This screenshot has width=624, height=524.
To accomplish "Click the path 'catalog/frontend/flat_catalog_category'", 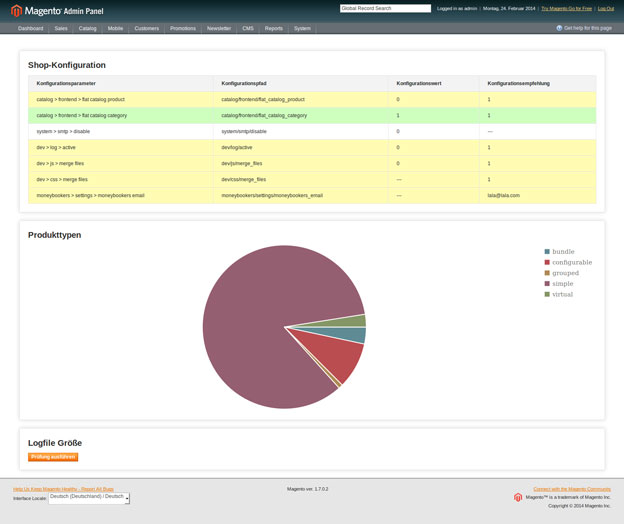I will coord(264,115).
